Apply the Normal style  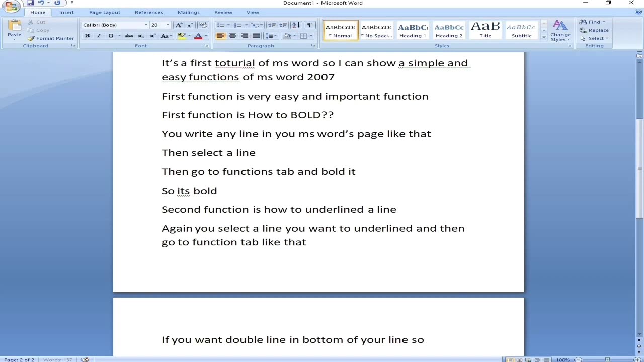point(341,30)
